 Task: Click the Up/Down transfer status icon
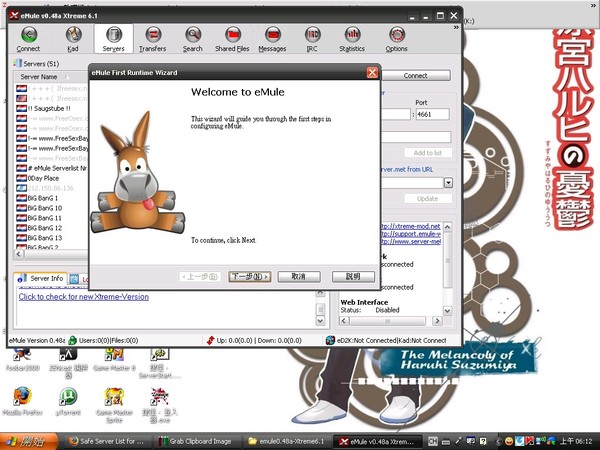click(210, 340)
